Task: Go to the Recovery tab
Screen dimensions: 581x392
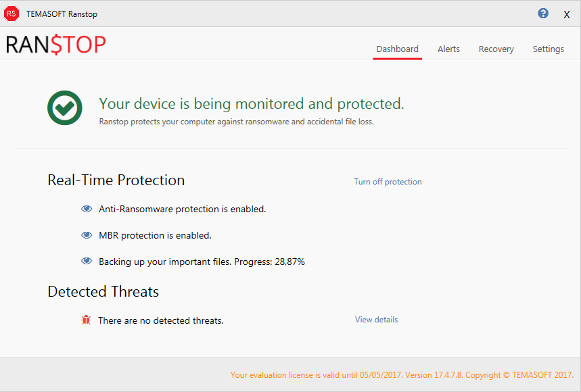Action: pyautogui.click(x=496, y=49)
